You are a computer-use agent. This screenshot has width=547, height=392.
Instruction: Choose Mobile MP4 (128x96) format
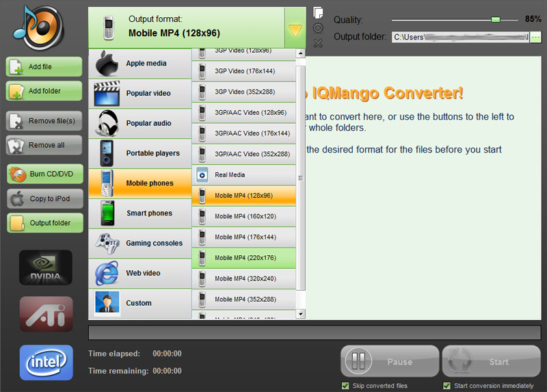click(244, 196)
